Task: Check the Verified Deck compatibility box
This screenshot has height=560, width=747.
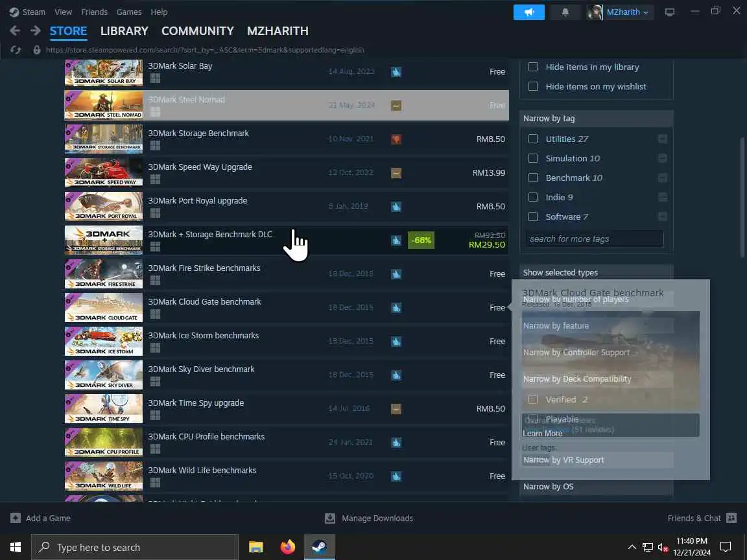Action: [x=533, y=399]
